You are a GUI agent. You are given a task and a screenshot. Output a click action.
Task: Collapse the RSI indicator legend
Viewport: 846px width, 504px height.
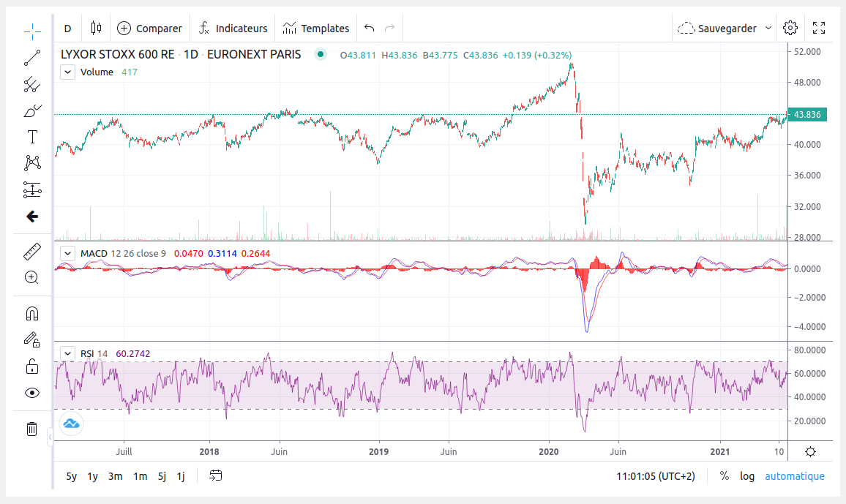coord(67,353)
